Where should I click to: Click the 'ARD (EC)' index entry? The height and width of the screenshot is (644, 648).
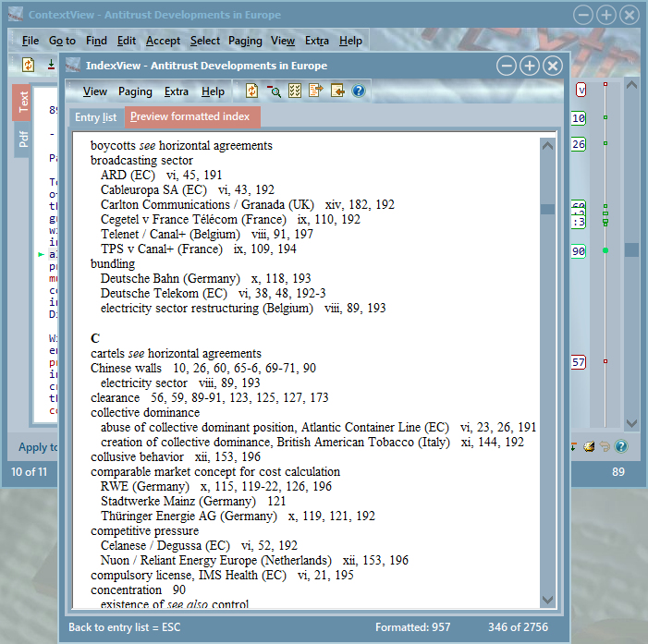161,176
